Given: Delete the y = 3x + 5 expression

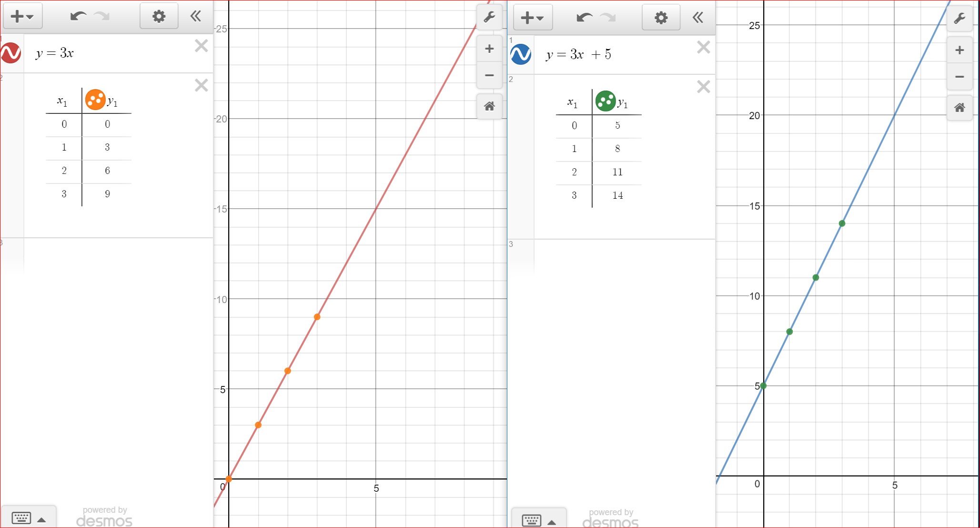Looking at the screenshot, I should tap(703, 47).
